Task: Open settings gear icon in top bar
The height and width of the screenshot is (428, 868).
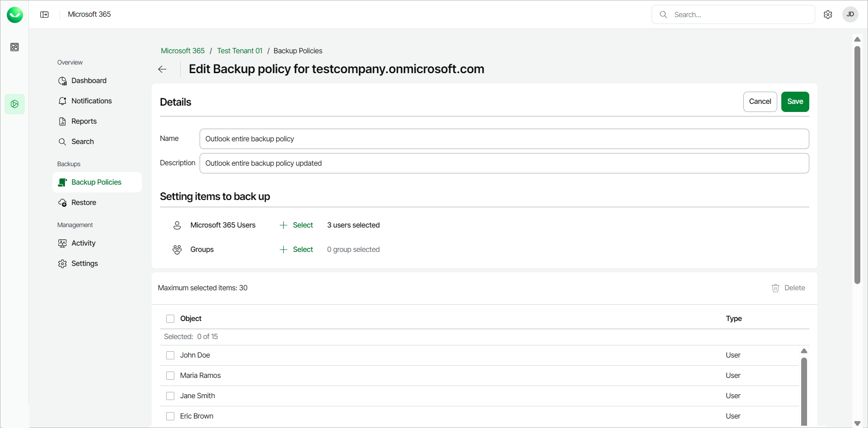Action: tap(828, 14)
